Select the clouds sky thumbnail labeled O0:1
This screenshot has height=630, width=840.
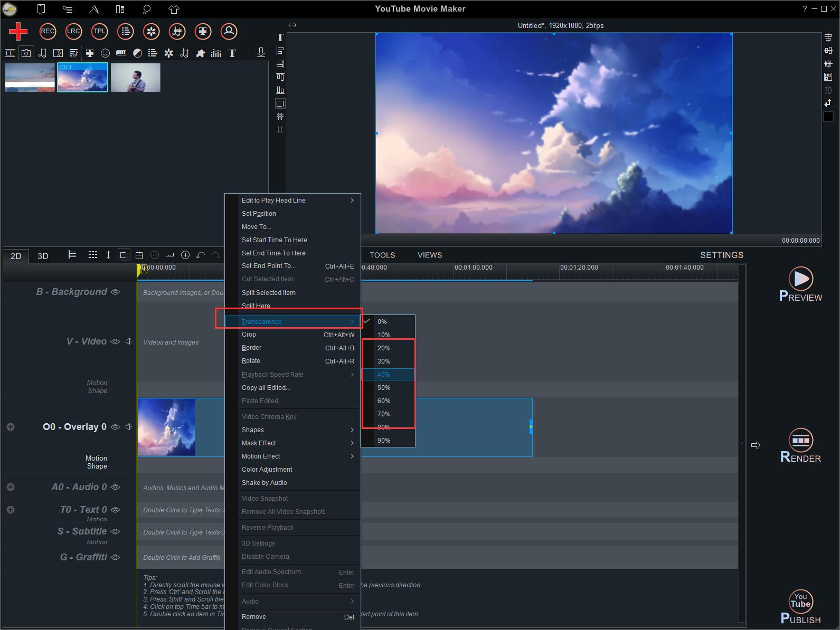82,78
